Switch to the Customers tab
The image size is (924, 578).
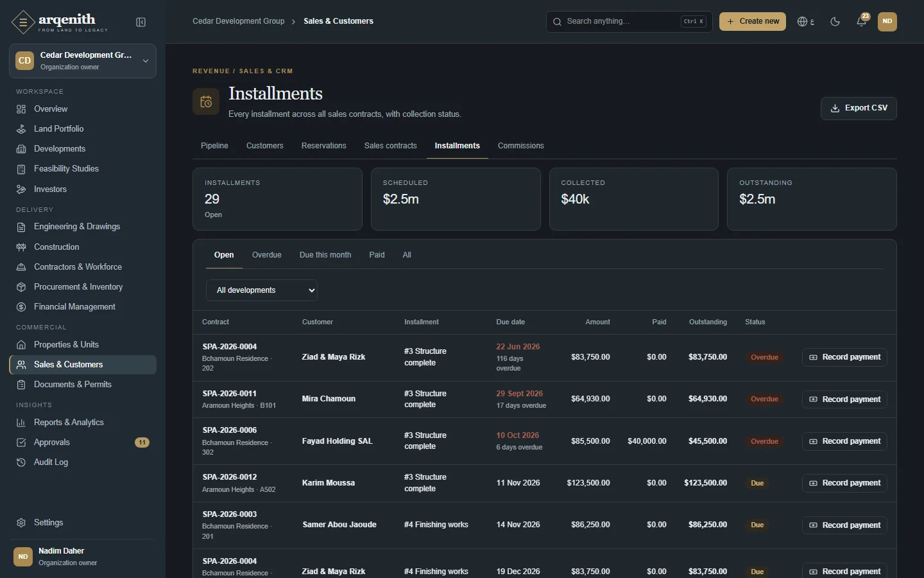pos(265,146)
